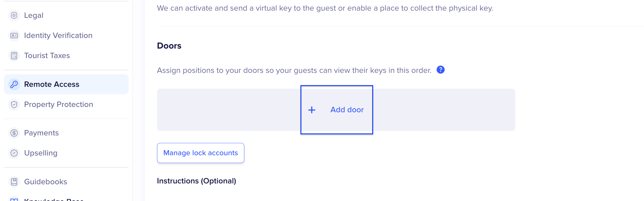Open the Legal section label
The height and width of the screenshot is (201, 644).
34,15
